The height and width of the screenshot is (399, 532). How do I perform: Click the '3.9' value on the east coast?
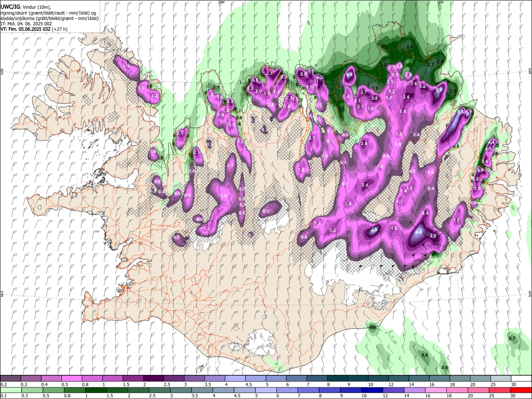(480, 170)
